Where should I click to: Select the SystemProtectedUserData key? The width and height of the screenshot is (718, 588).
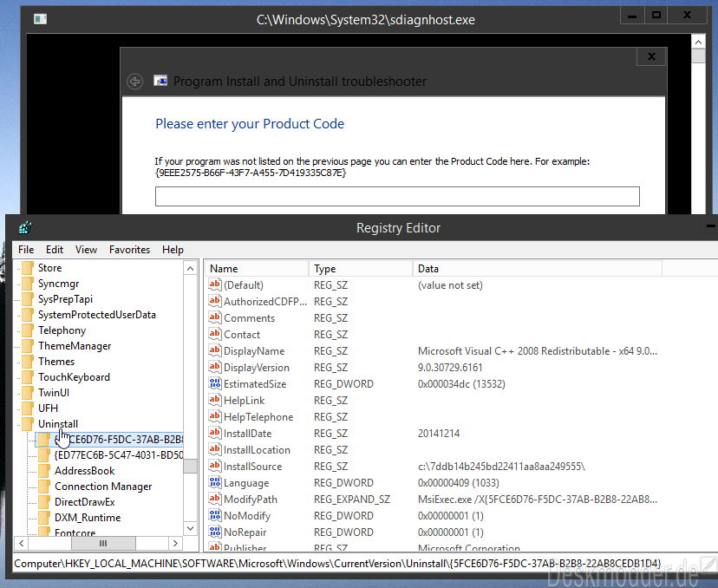click(96, 315)
